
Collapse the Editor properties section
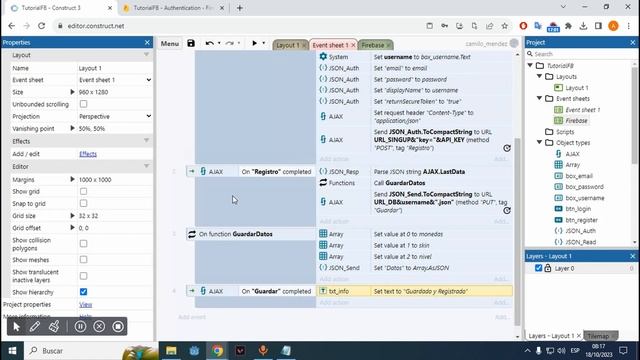tap(146, 166)
